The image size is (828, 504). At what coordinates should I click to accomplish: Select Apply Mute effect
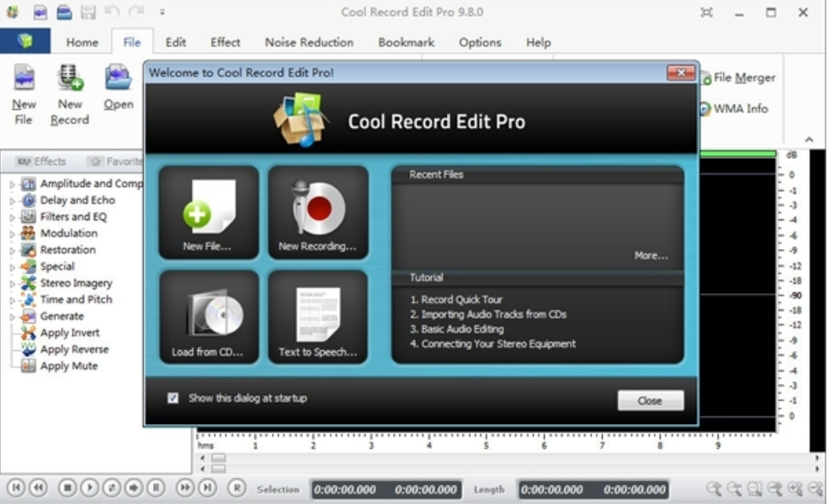pos(69,365)
